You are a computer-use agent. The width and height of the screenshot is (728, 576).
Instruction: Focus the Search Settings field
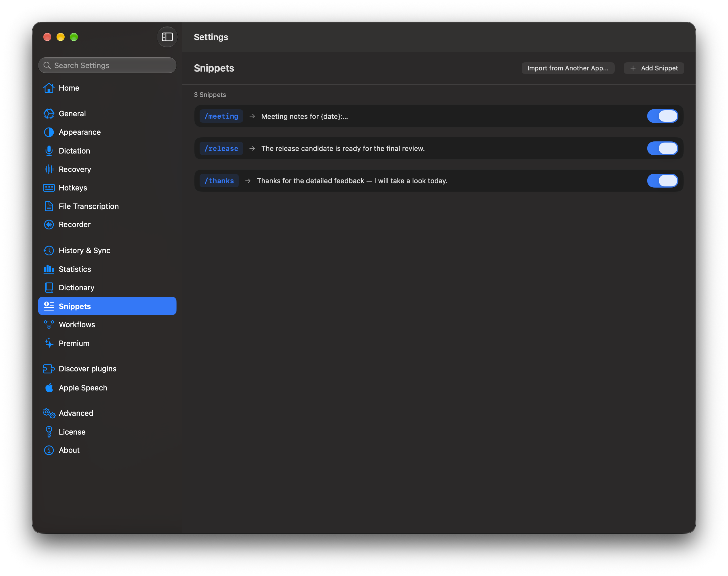(x=107, y=66)
